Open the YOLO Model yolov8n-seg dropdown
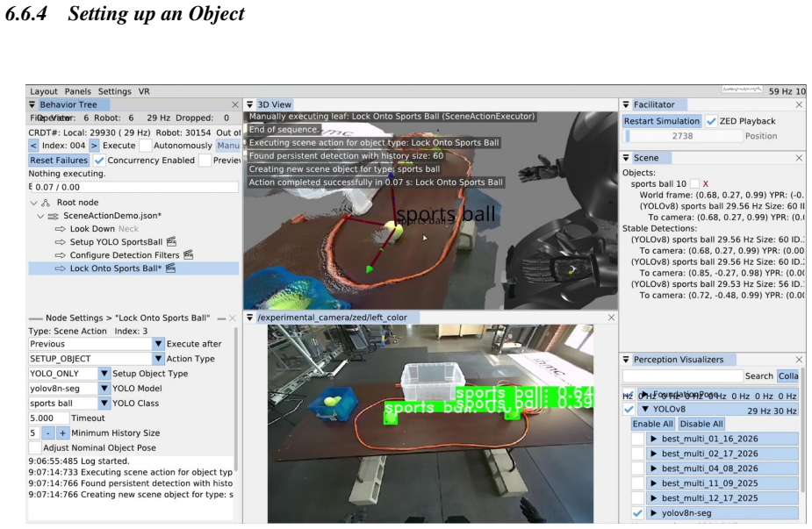This screenshot has width=812, height=529. pos(104,389)
